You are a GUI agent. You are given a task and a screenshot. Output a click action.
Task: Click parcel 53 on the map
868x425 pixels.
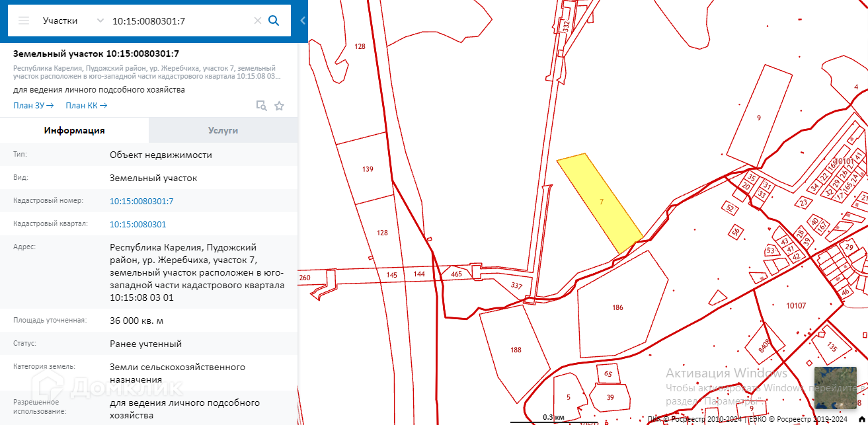click(769, 251)
